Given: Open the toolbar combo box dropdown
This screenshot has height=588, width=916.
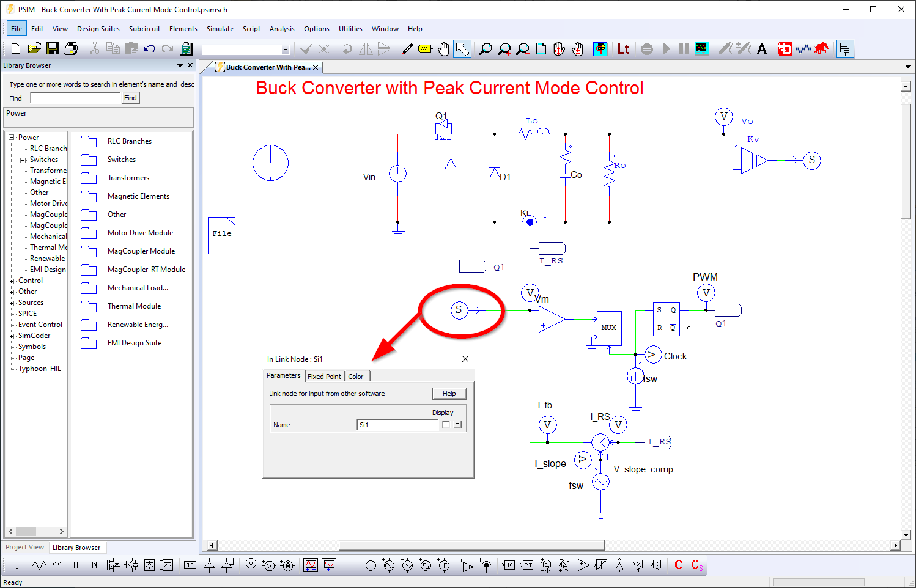Looking at the screenshot, I should pyautogui.click(x=286, y=50).
